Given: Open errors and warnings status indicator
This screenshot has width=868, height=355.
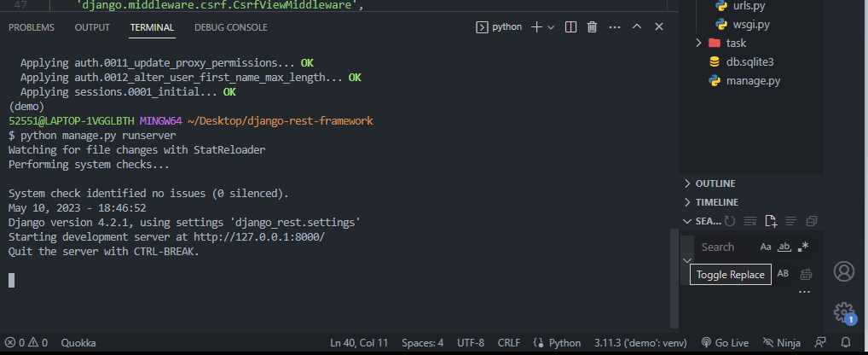Looking at the screenshot, I should pos(26,343).
